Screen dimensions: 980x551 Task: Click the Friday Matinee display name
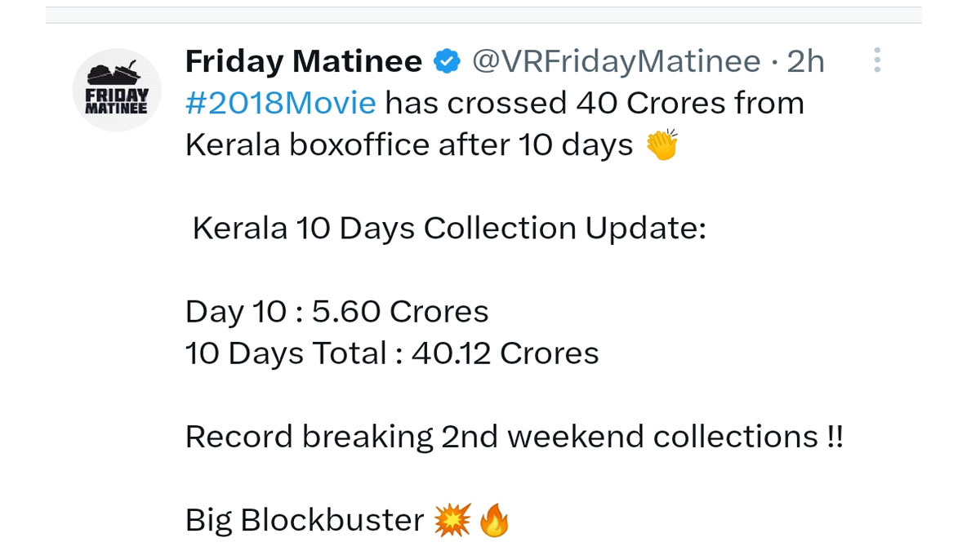304,61
